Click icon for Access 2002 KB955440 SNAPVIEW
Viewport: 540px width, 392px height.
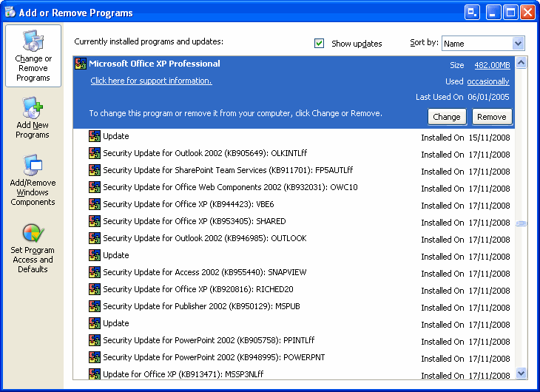click(x=95, y=272)
